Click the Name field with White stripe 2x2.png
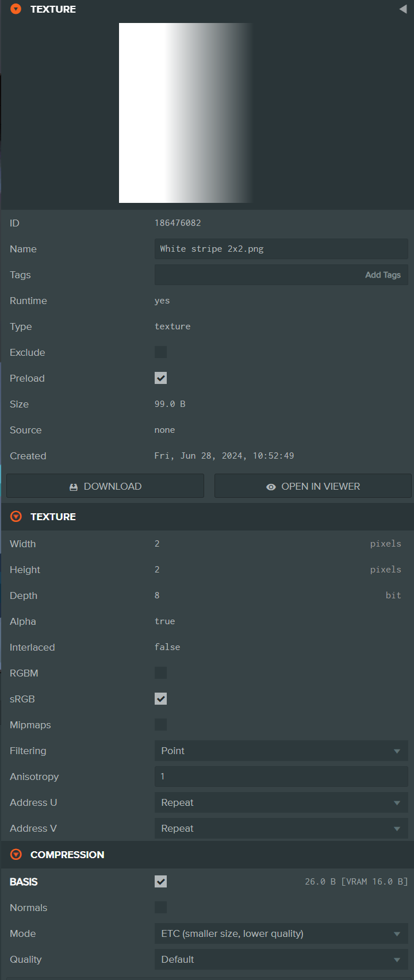This screenshot has width=414, height=980. [x=281, y=249]
